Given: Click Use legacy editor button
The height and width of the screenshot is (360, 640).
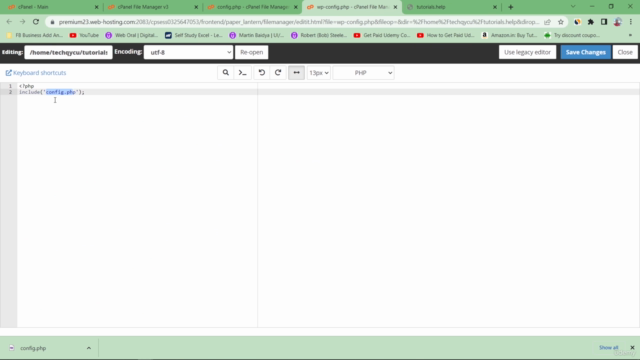Looking at the screenshot, I should pyautogui.click(x=527, y=52).
